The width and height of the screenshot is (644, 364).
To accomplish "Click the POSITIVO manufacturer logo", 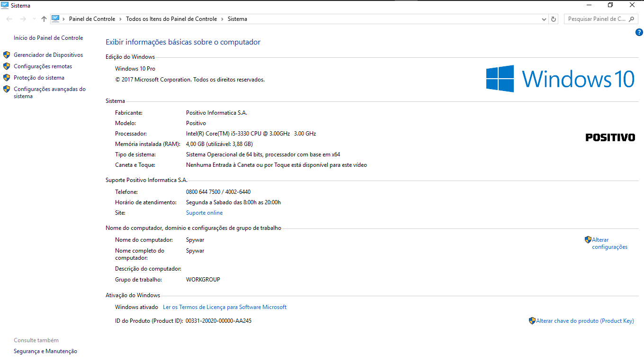I will tap(610, 137).
